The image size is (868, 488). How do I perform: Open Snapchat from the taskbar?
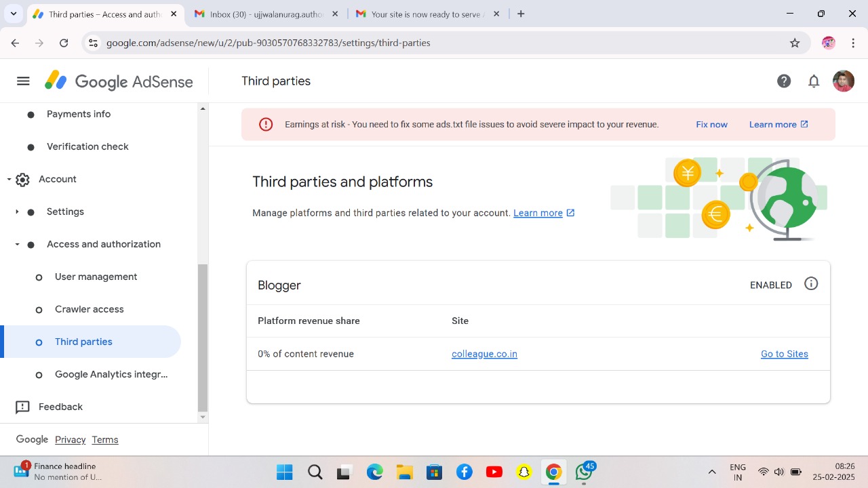(524, 472)
